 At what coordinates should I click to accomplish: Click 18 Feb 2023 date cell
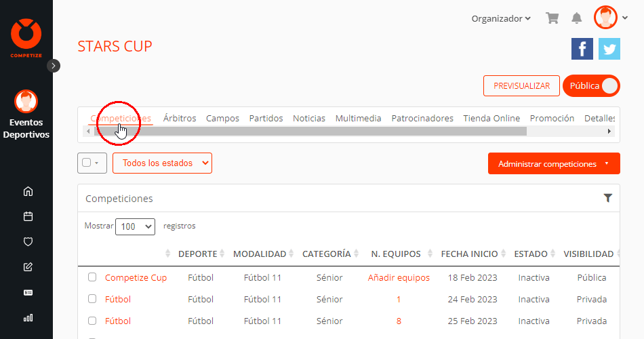tap(472, 278)
